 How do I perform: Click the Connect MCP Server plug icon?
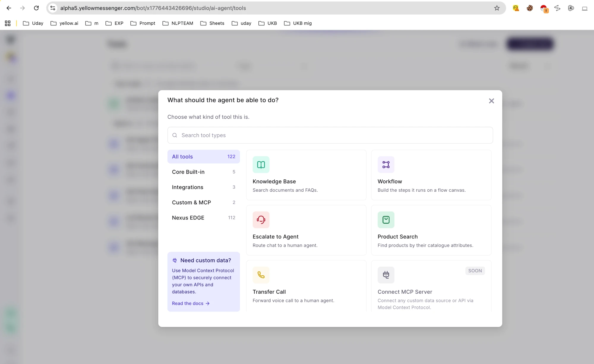pyautogui.click(x=386, y=275)
